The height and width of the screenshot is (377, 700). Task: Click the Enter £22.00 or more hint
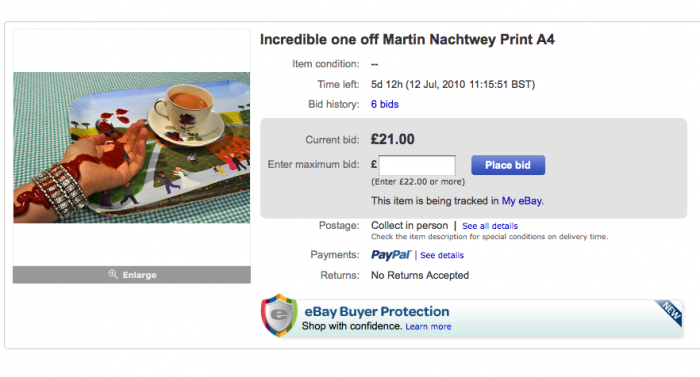click(418, 182)
